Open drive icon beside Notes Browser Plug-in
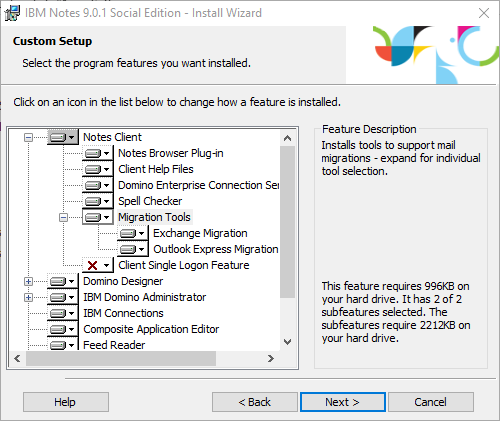Screen dimensions: 500x421 [x=98, y=153]
